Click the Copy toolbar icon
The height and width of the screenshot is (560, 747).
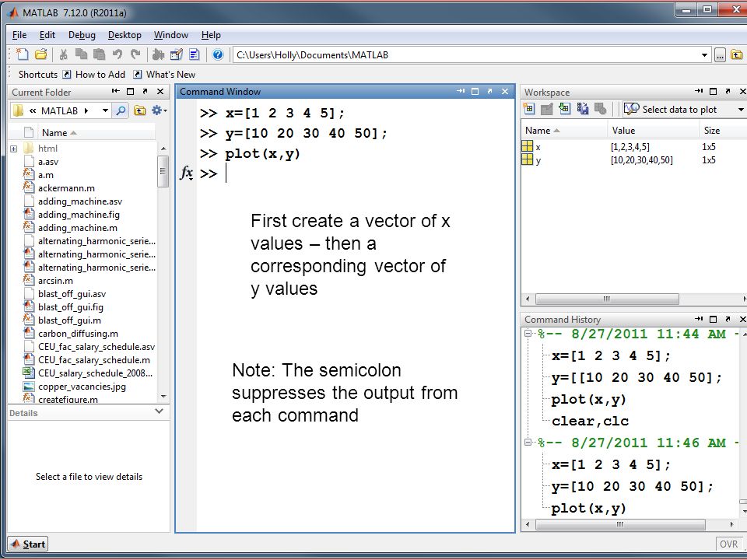[81, 54]
